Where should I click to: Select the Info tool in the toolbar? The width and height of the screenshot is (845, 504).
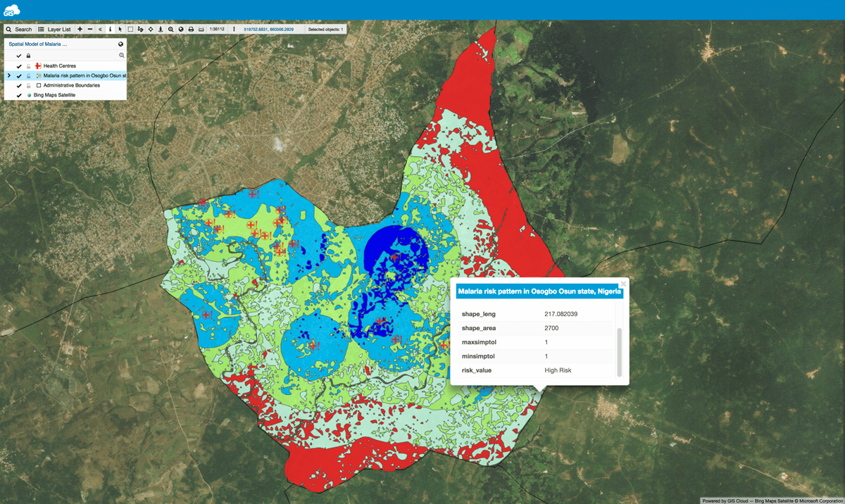coord(110,29)
